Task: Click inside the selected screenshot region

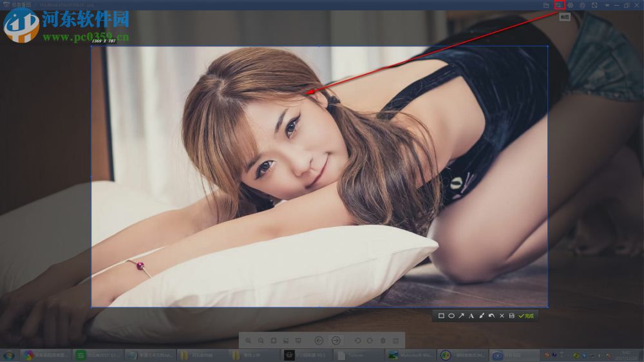Action: [319, 176]
